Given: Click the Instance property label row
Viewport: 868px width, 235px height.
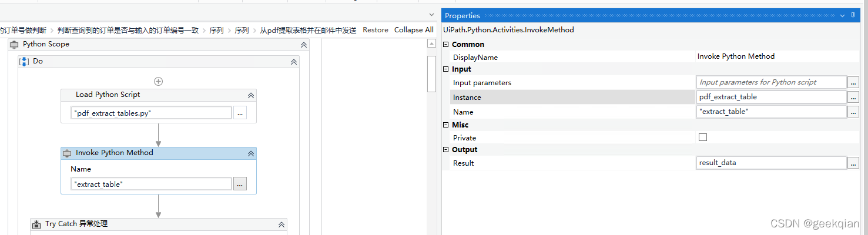Looking at the screenshot, I should click(573, 97).
